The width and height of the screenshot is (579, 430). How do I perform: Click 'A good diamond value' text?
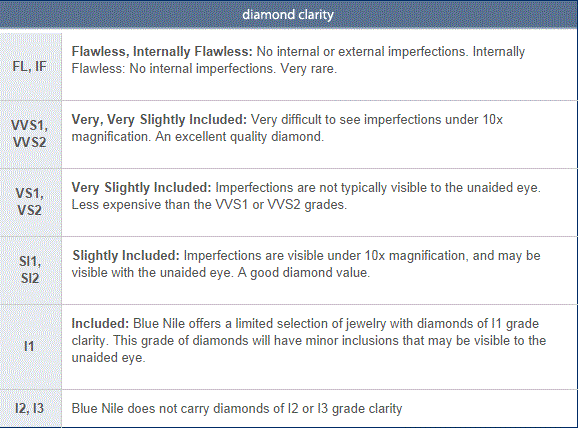(304, 272)
